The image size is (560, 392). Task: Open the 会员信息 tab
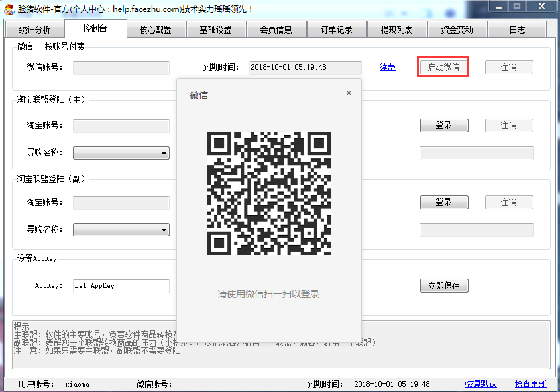pos(276,30)
